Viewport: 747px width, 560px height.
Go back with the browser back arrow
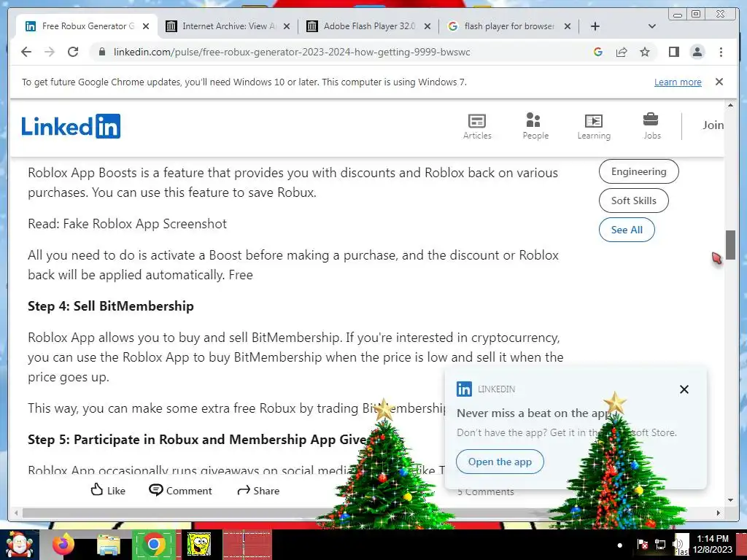tap(26, 52)
